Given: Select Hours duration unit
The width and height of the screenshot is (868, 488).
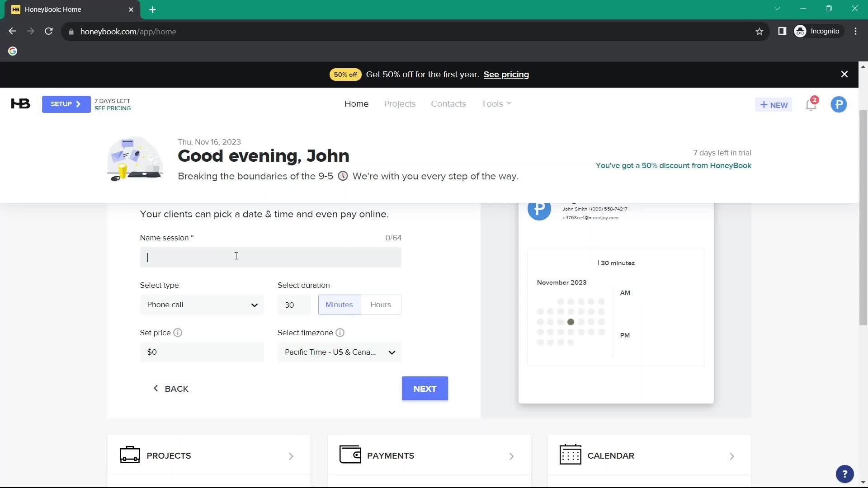Looking at the screenshot, I should tap(381, 305).
